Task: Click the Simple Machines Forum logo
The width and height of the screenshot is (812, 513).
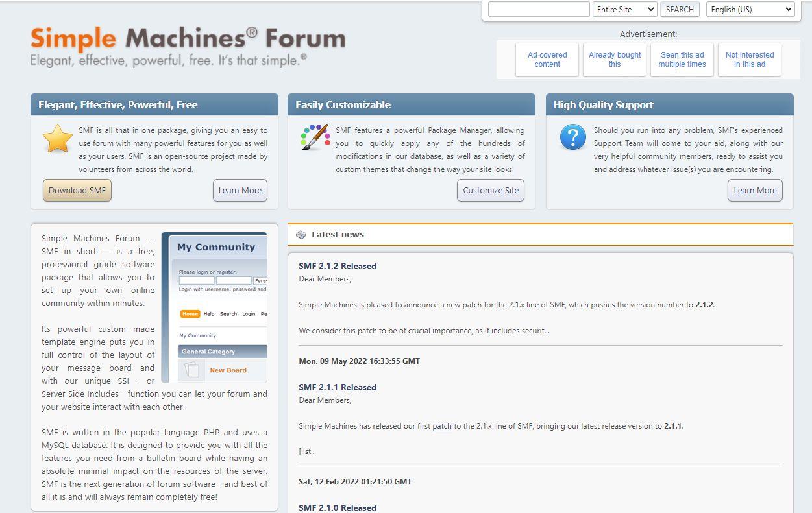Action: (188, 46)
